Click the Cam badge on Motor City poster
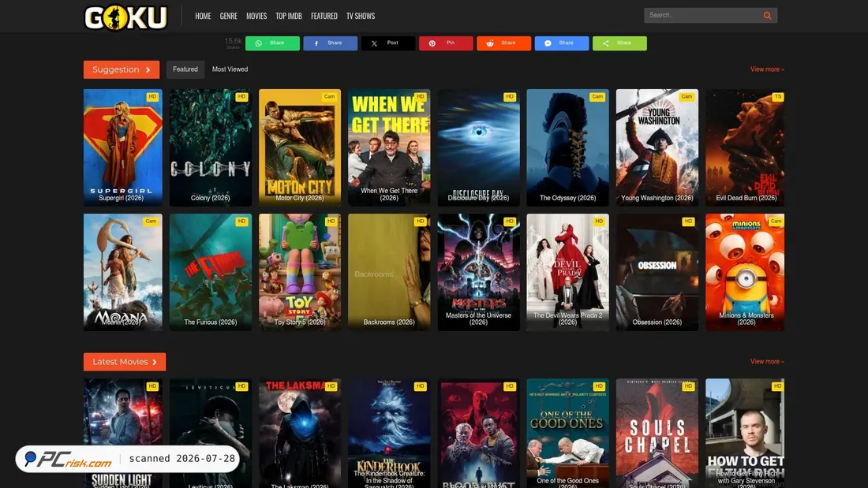This screenshot has height=488, width=868. point(329,97)
